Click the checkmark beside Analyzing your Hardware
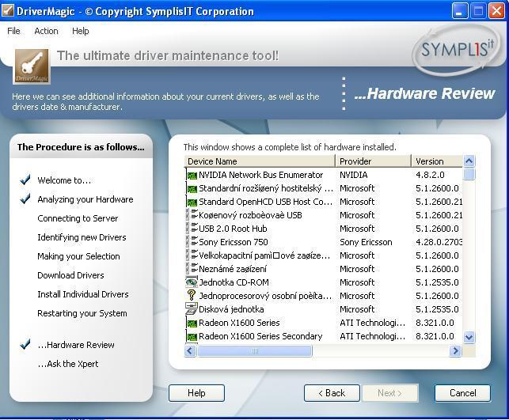 click(x=25, y=199)
